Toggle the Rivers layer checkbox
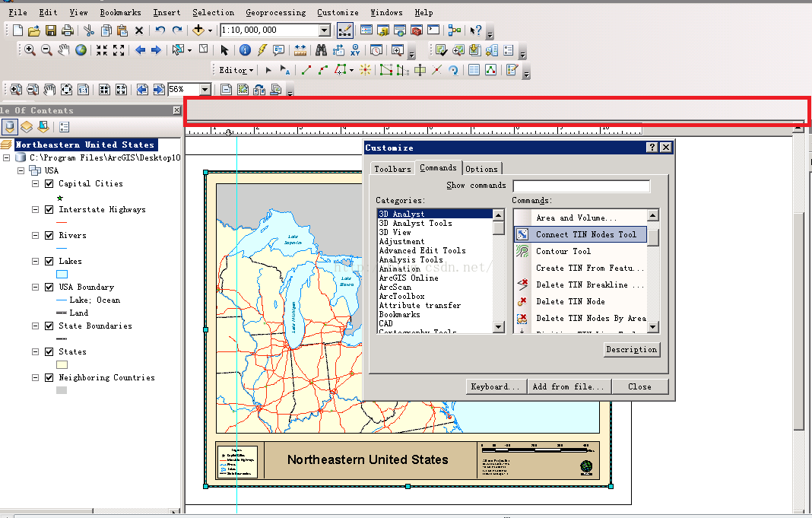Viewport: 812px width, 518px height. tap(49, 236)
